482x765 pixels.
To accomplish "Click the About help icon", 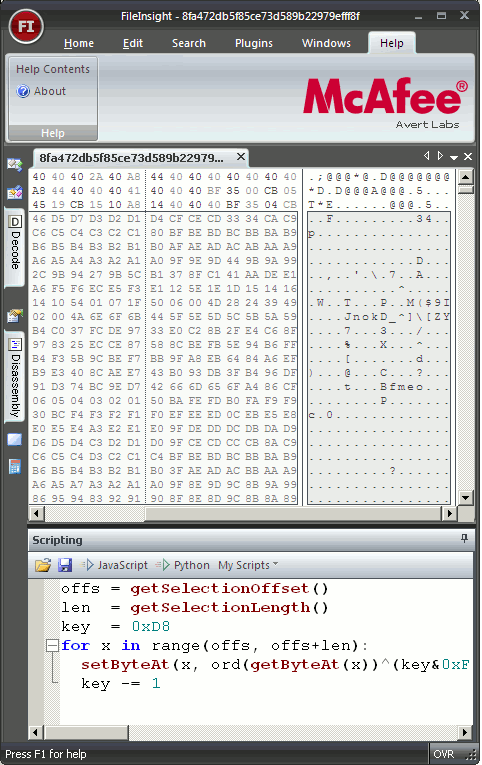I will [23, 91].
